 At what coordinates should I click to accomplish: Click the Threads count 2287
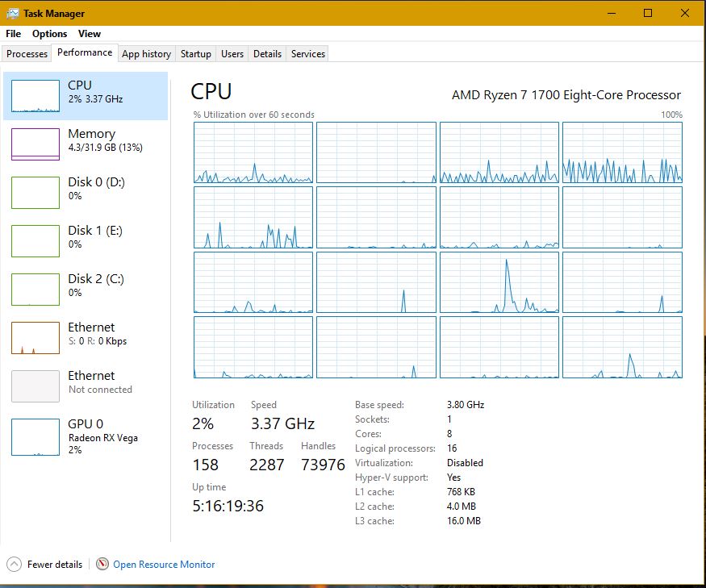[266, 465]
